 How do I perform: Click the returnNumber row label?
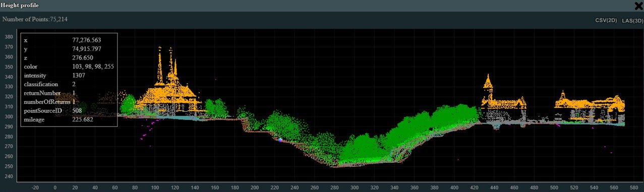42,93
